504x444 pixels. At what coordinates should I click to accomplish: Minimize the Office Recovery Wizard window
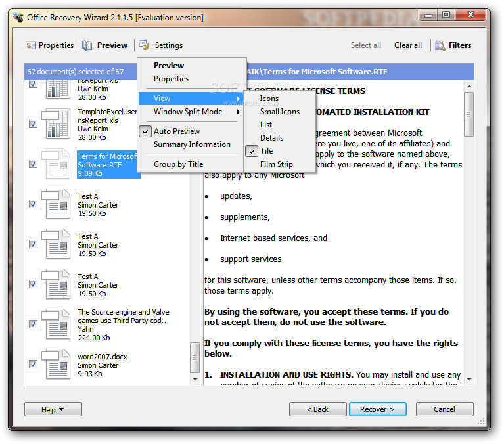coord(429,14)
